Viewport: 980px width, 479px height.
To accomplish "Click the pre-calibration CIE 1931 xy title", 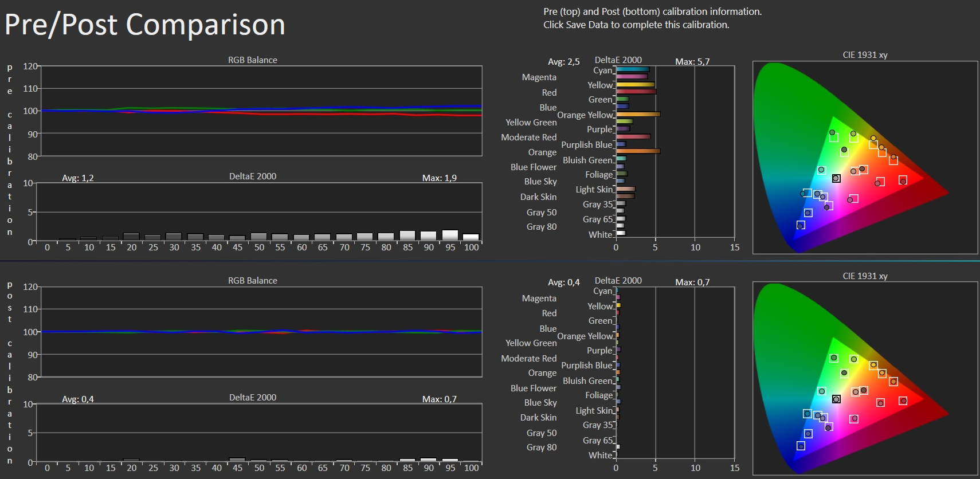I will click(865, 55).
